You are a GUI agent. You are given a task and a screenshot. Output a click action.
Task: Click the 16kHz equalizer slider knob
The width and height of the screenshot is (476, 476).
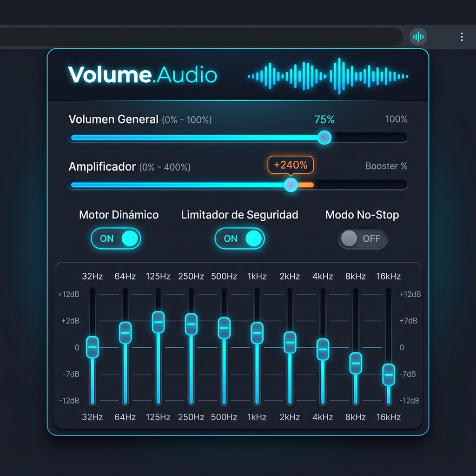[x=389, y=375]
